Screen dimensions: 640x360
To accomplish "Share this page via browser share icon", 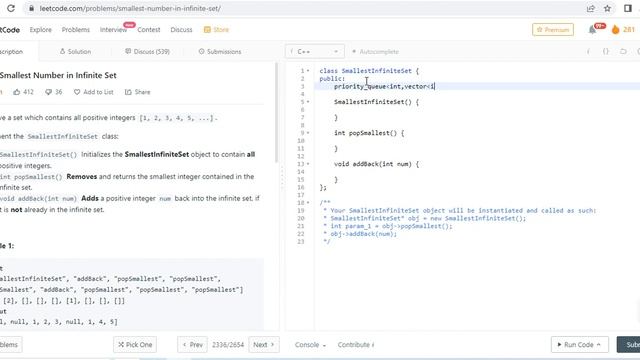I will pyautogui.click(x=590, y=8).
